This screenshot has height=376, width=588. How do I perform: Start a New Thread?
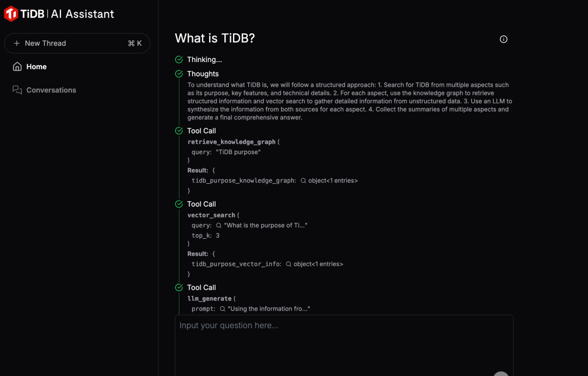coord(77,43)
